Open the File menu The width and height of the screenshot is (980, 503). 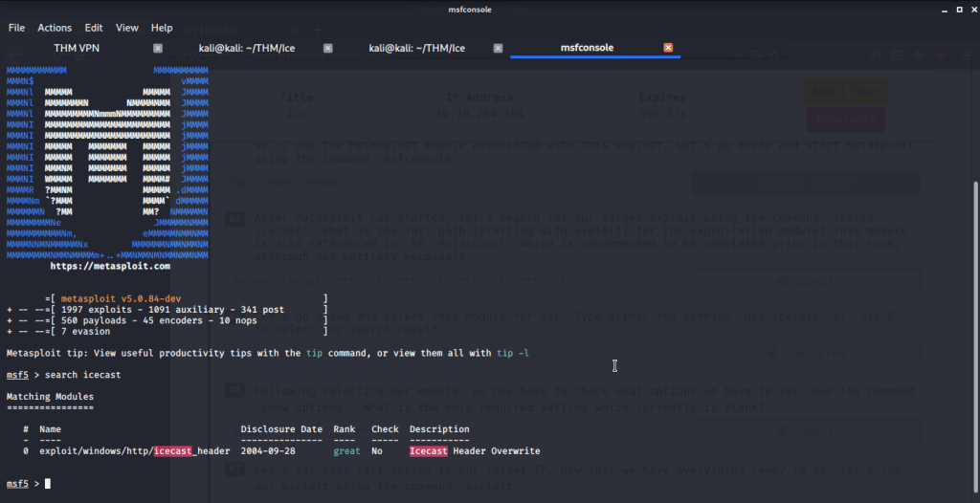[x=16, y=28]
